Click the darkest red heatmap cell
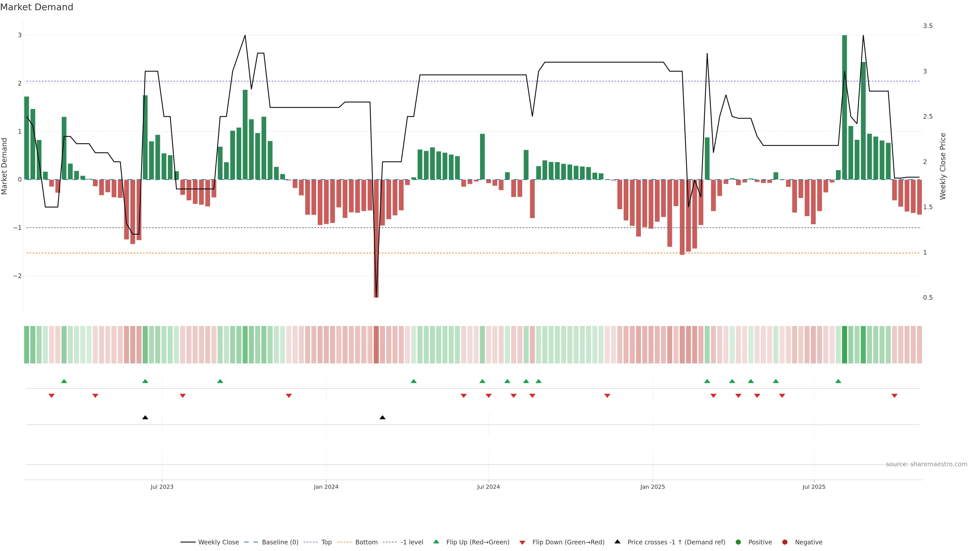 click(x=376, y=345)
